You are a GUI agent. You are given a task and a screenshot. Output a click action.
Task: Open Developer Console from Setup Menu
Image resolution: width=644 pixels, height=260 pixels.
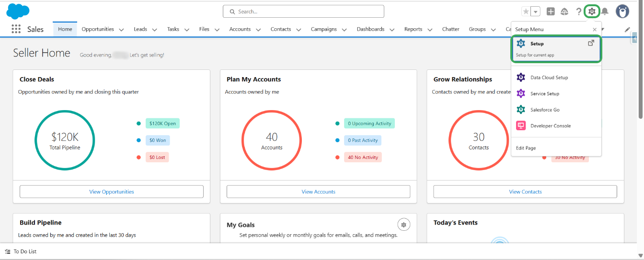(x=550, y=126)
